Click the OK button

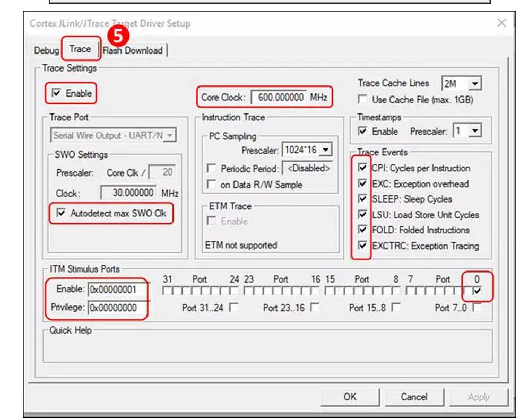[x=350, y=397]
